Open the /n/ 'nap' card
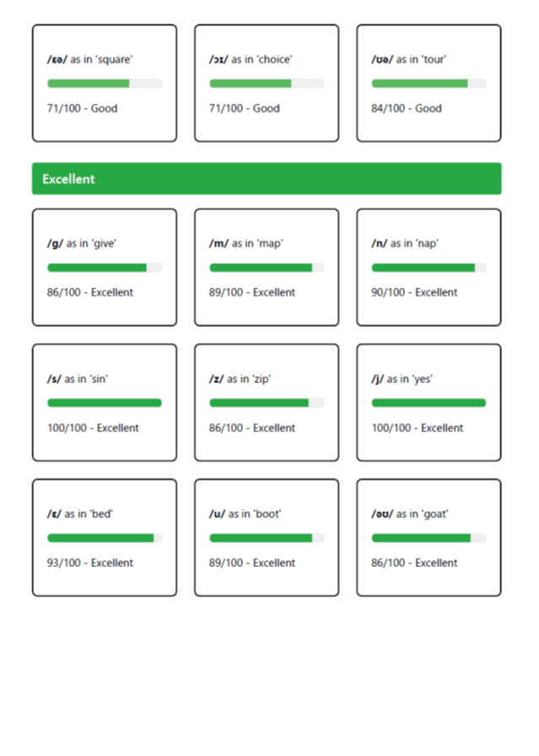This screenshot has height=756, width=539. (x=429, y=267)
